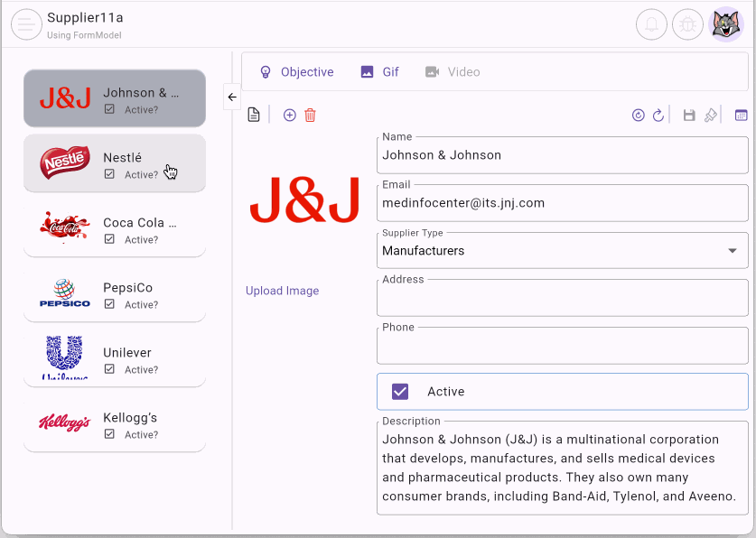Click the refresh arrow icon in the toolbar

(x=658, y=116)
